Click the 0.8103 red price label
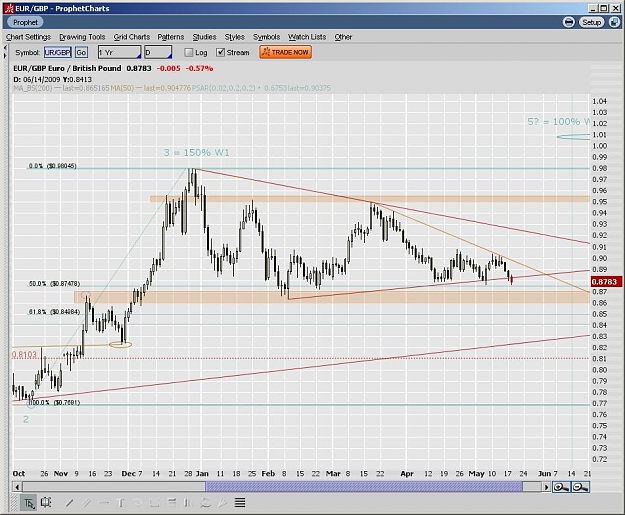The image size is (625, 515). 24,354
